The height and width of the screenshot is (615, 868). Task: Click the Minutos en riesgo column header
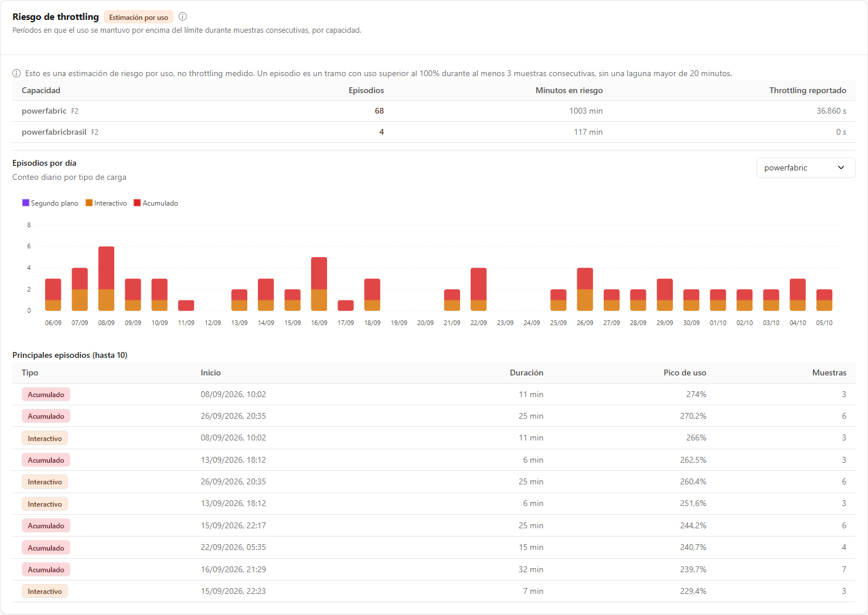[569, 90]
